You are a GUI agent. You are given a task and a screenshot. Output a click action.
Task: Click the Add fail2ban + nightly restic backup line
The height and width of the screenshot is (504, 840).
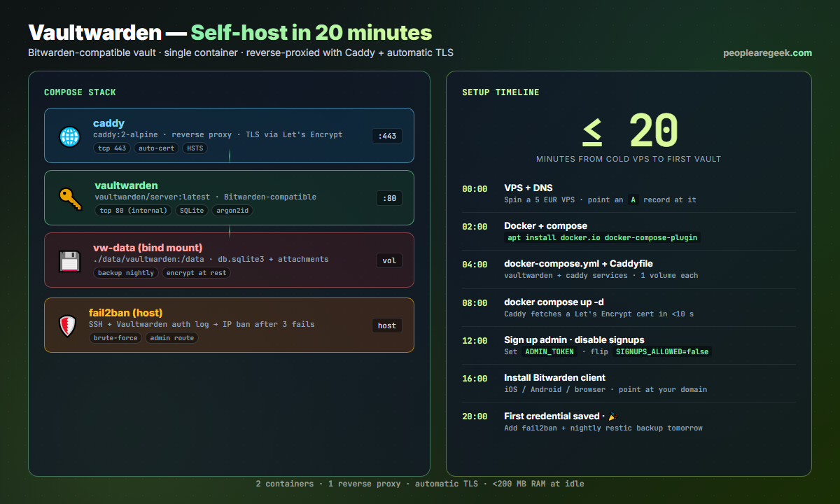coord(603,428)
